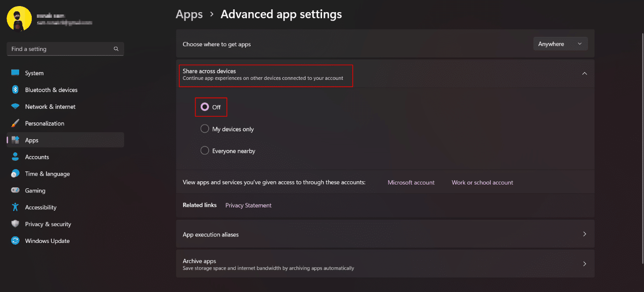Click the Accounts person icon
The height and width of the screenshot is (292, 644).
(15, 157)
